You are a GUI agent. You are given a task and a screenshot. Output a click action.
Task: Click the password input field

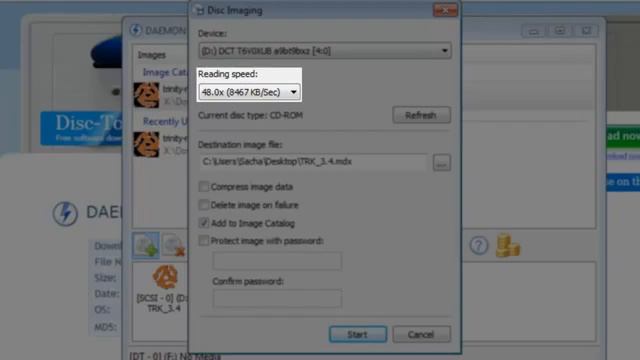(277, 261)
